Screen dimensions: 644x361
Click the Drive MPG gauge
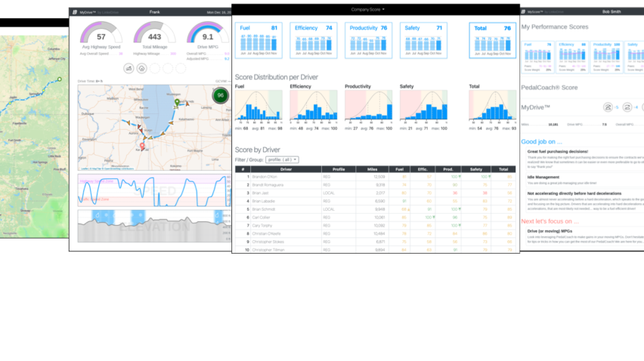(x=207, y=36)
